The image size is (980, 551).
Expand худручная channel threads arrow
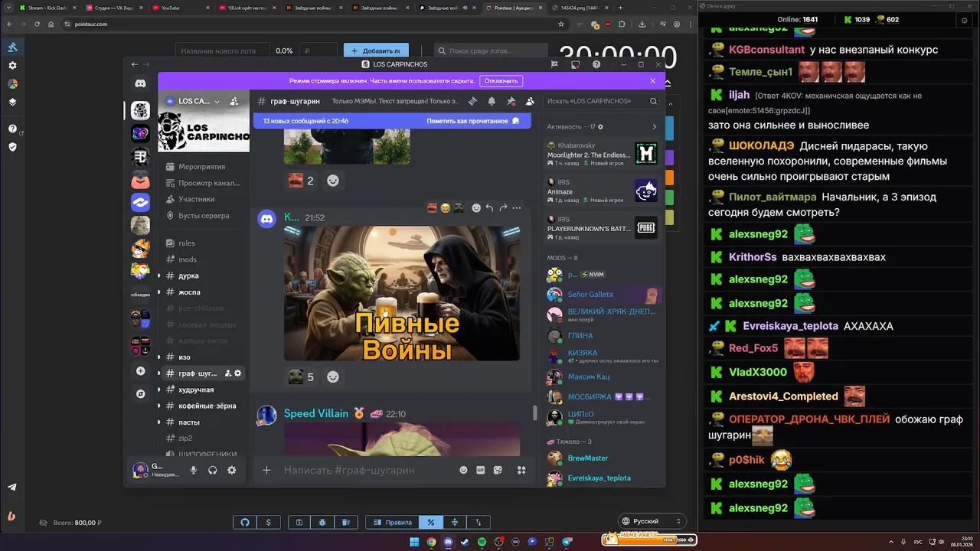pos(159,390)
